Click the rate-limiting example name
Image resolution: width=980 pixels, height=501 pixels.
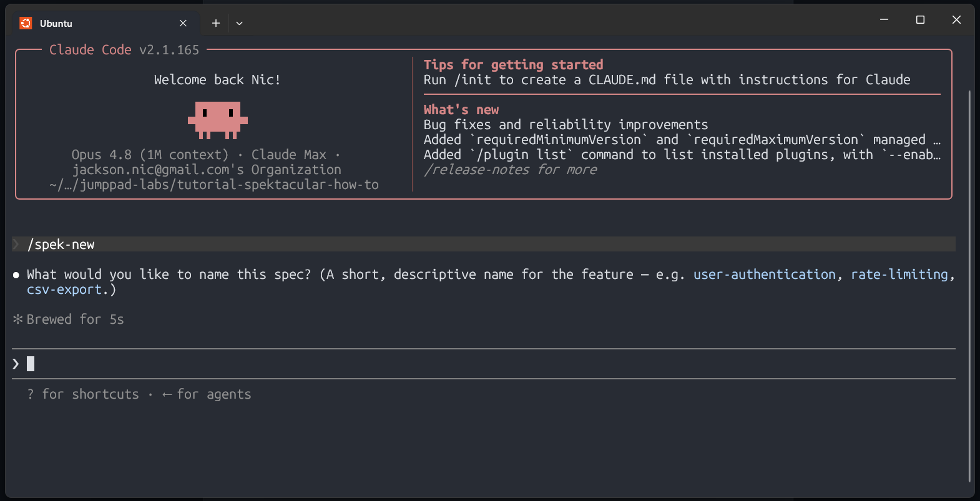(x=899, y=275)
